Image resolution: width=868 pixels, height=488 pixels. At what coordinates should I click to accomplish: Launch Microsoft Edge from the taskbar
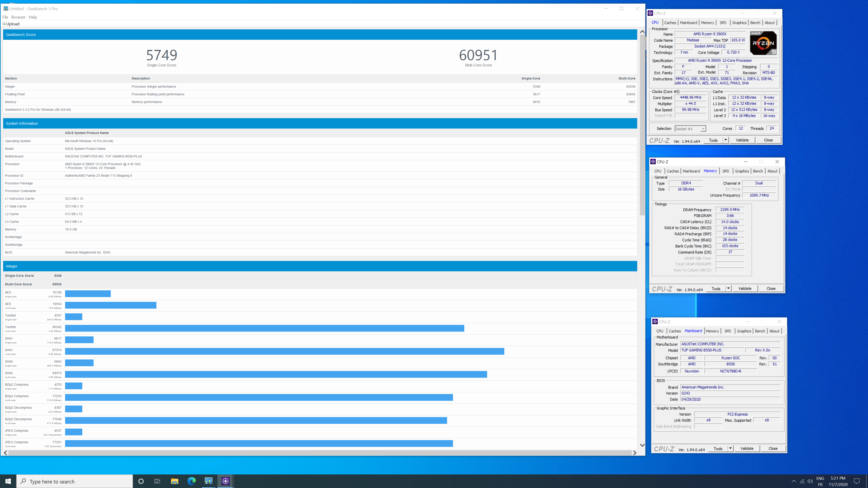pos(191,481)
